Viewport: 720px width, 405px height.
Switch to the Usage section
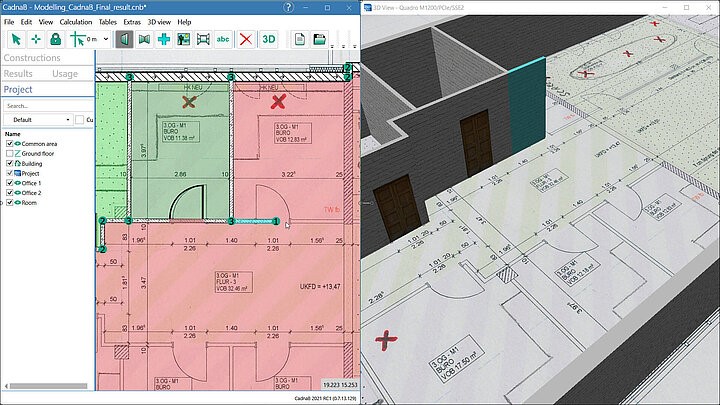65,73
